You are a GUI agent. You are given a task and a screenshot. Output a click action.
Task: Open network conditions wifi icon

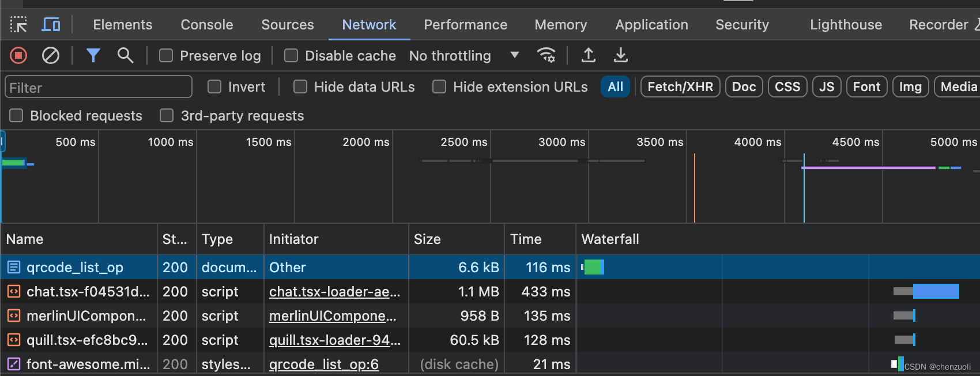546,56
